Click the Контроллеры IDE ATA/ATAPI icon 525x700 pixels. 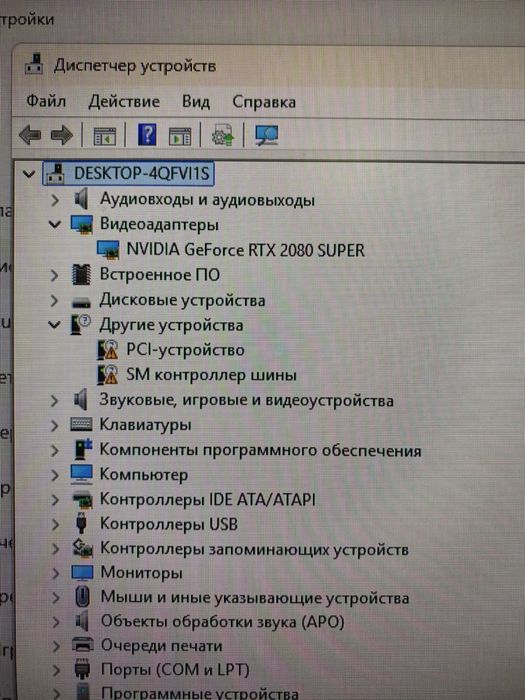[82, 499]
